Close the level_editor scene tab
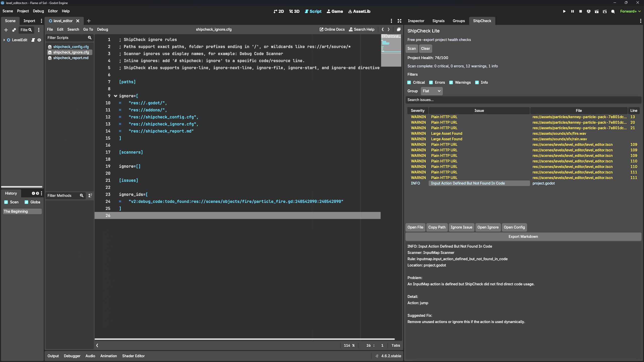 [78, 21]
